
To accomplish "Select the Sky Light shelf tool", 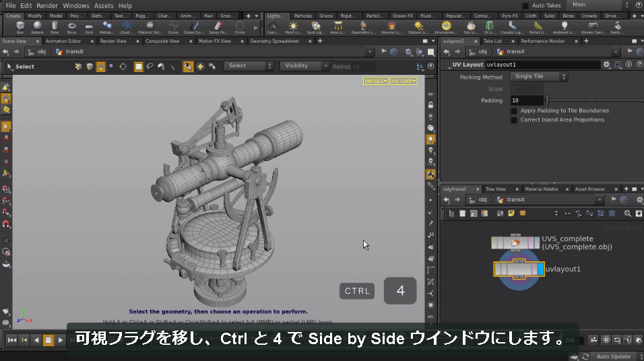I will click(471, 28).
